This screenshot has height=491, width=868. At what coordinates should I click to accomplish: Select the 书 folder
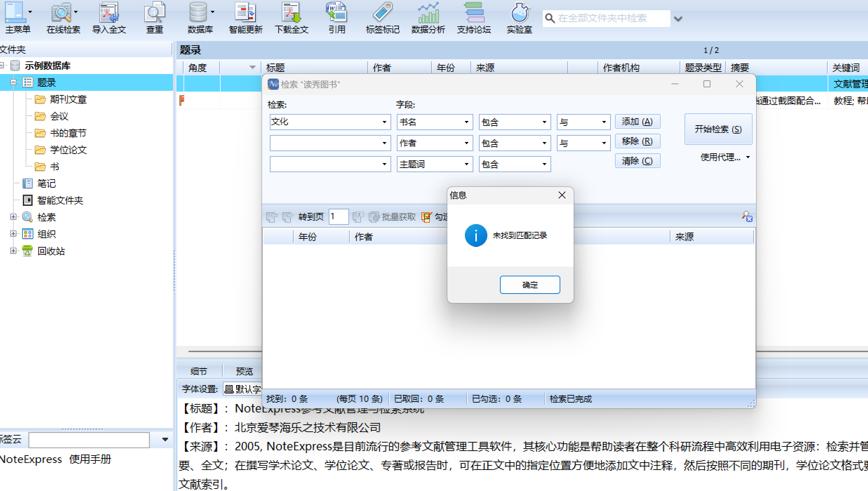click(54, 167)
